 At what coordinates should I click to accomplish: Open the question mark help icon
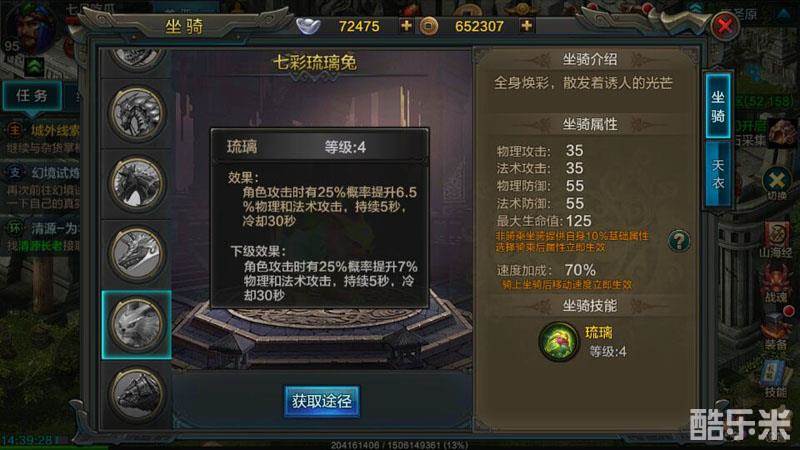pos(679,240)
